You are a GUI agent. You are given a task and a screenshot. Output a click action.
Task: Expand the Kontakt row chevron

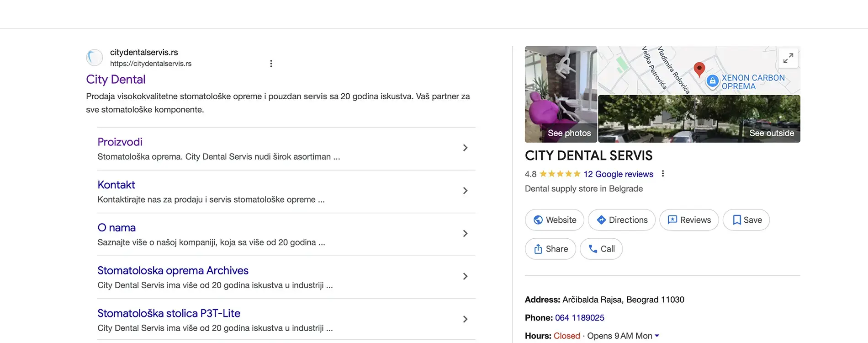click(x=465, y=191)
